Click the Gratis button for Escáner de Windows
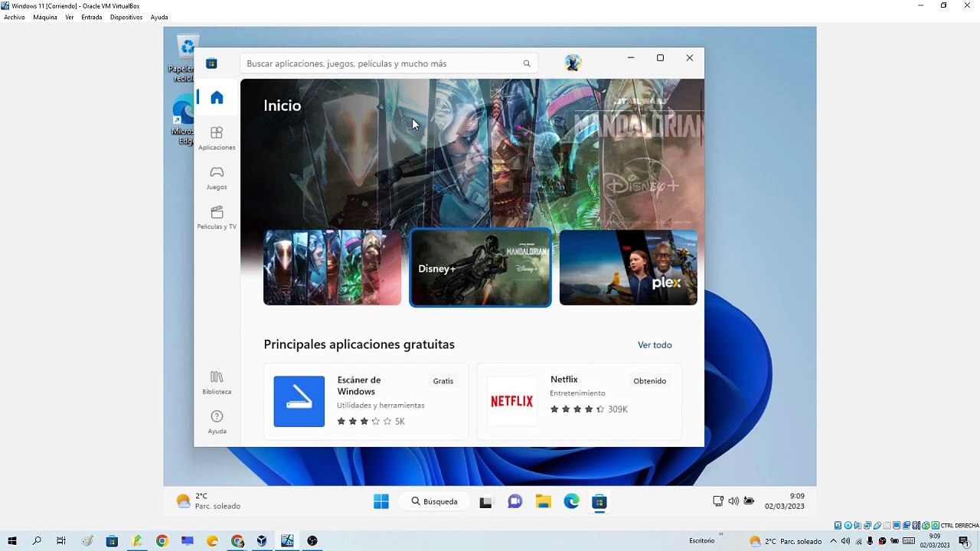Viewport: 980px width, 551px height. pos(443,381)
